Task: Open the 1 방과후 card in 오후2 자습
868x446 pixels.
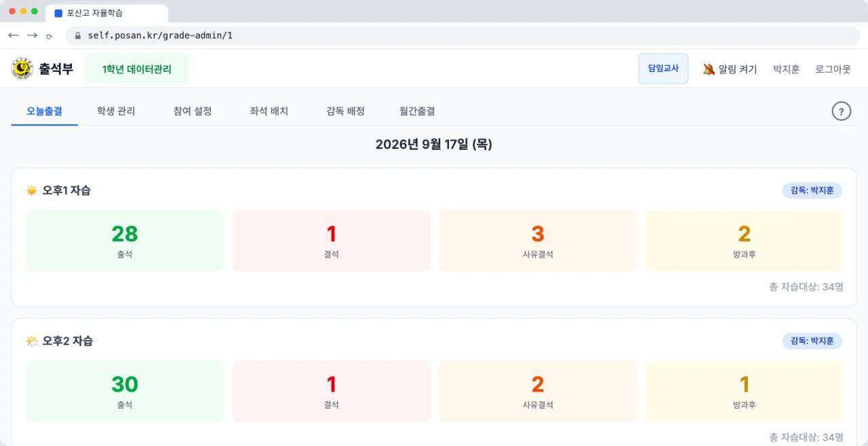Action: [x=745, y=391]
